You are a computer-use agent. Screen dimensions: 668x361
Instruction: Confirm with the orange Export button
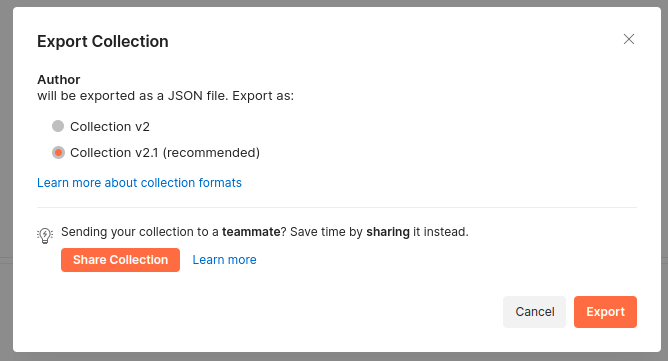coord(605,312)
